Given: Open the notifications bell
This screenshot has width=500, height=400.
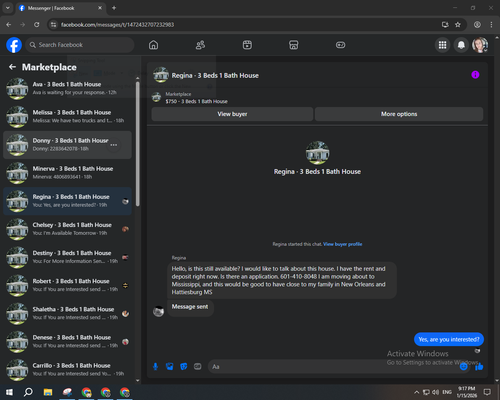Looking at the screenshot, I should pos(461,45).
